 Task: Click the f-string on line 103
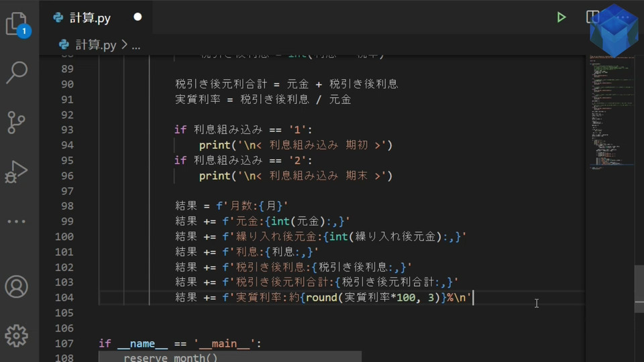[341, 282]
